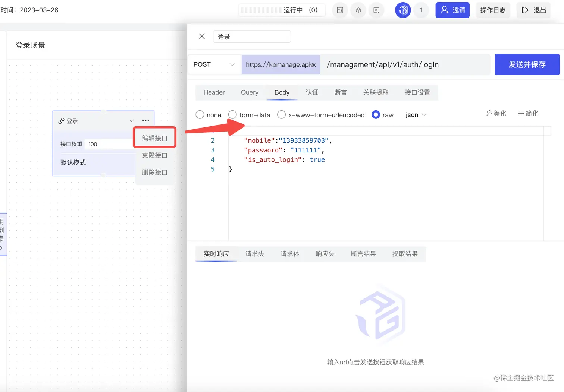564x392 pixels.
Task: Close the 登录 interface editing panel
Action: point(202,37)
